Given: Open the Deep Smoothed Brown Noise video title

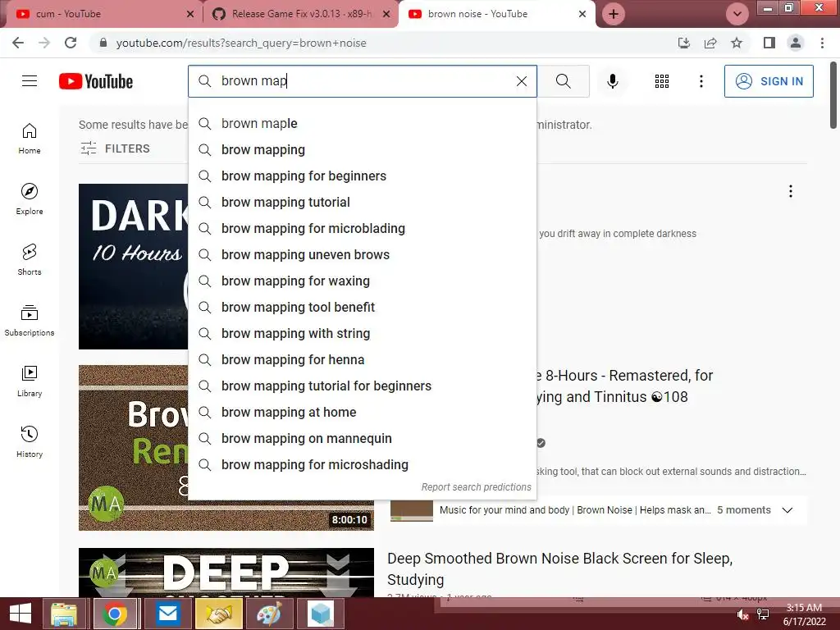Looking at the screenshot, I should click(559, 569).
